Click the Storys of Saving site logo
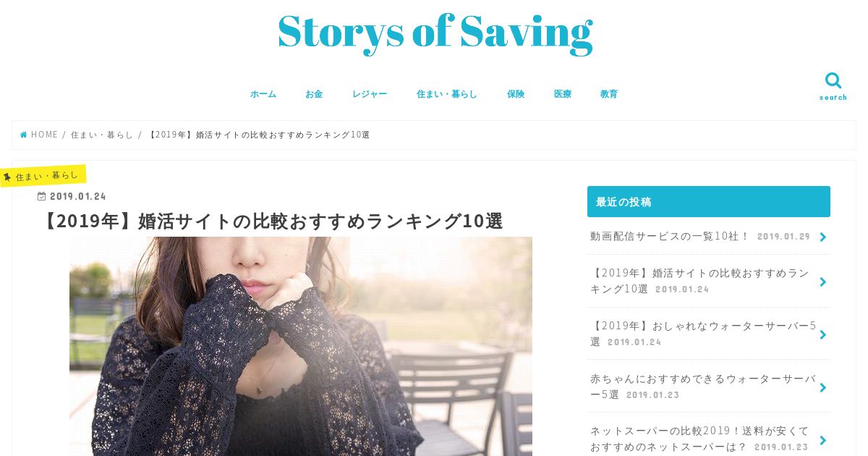Screen dimensions: 868x456 435,33
